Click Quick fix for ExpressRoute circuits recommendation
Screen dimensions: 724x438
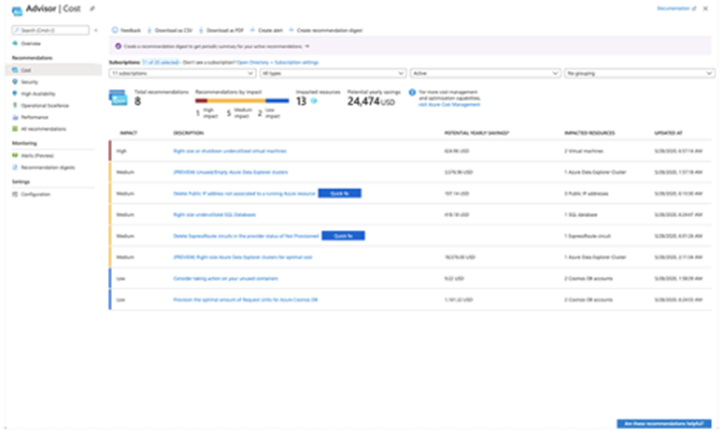click(x=343, y=236)
